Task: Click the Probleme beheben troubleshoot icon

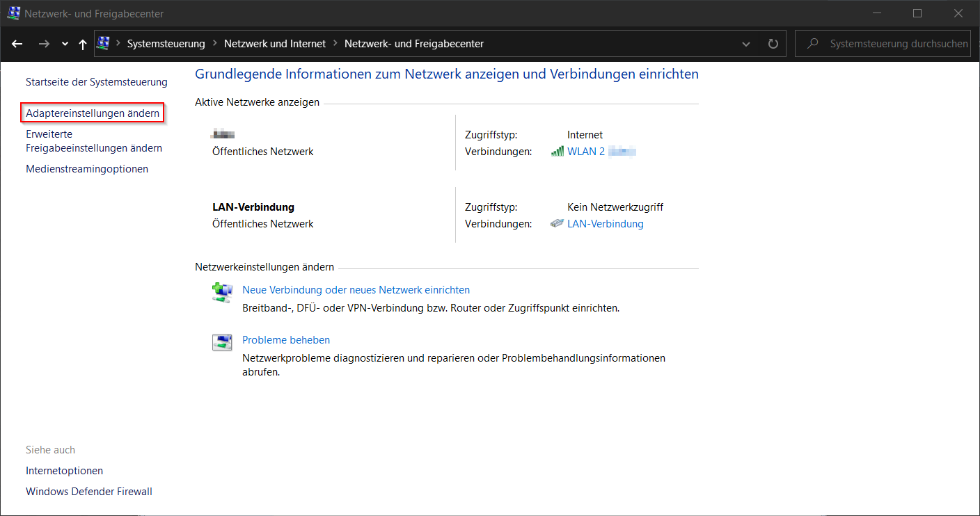Action: (x=222, y=342)
